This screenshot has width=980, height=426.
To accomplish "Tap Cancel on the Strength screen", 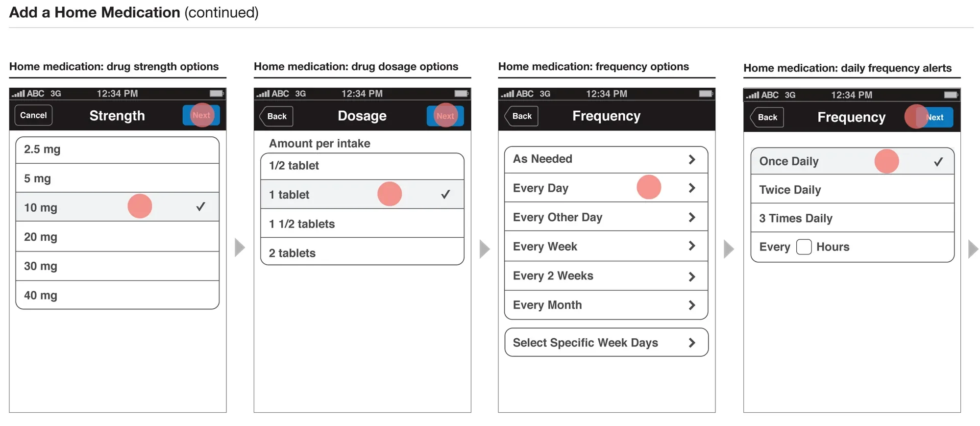I will point(33,115).
